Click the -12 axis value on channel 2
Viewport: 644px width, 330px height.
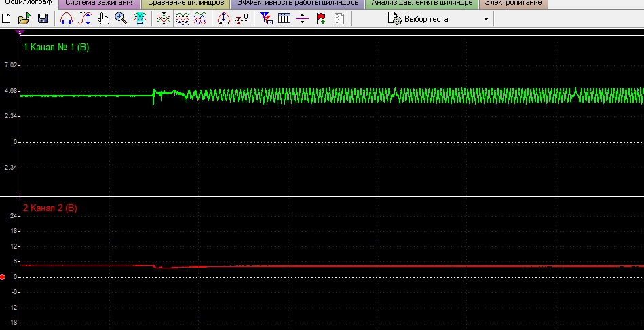click(x=12, y=308)
